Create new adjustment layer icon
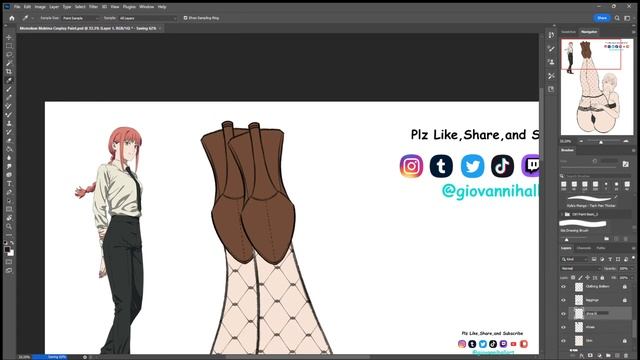This screenshot has width=640, height=360. (599, 356)
